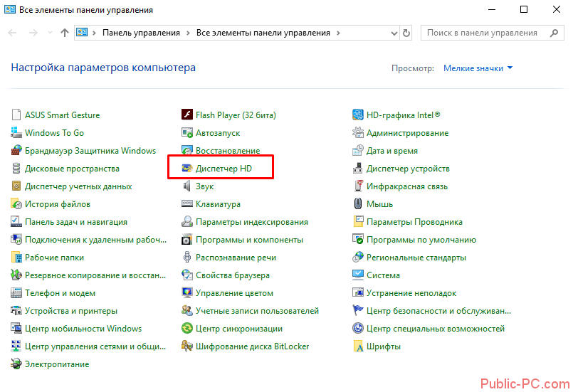Click the Брандмауэр Защитника Windows icon

(x=16, y=151)
